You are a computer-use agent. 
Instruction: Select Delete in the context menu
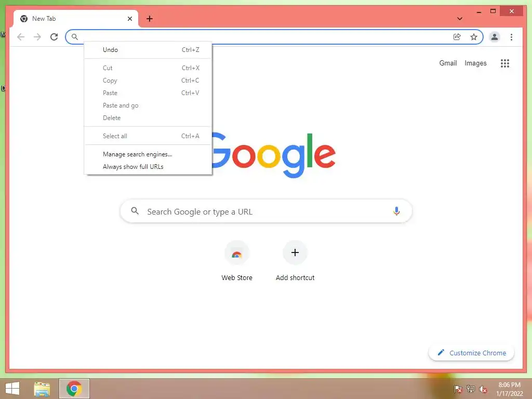pos(148,118)
